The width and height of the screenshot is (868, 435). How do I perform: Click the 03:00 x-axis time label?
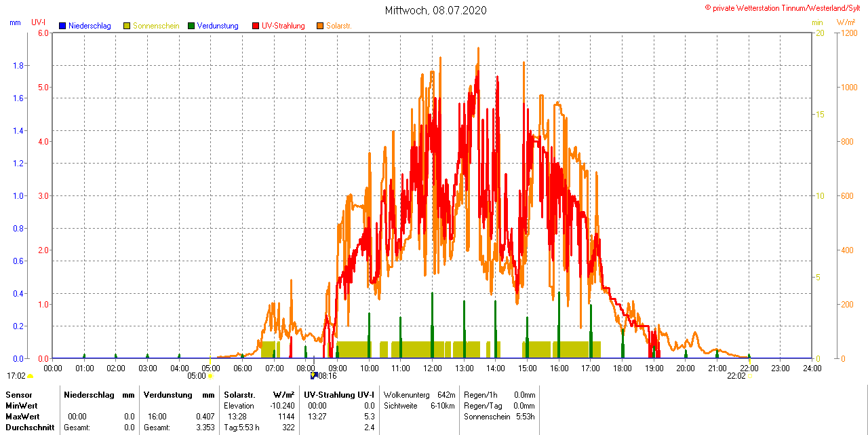click(148, 368)
